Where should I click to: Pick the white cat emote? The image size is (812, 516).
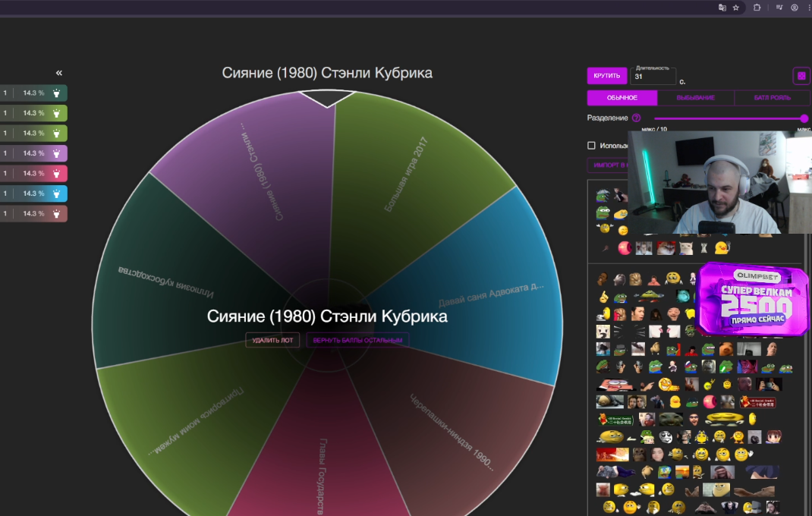(686, 248)
